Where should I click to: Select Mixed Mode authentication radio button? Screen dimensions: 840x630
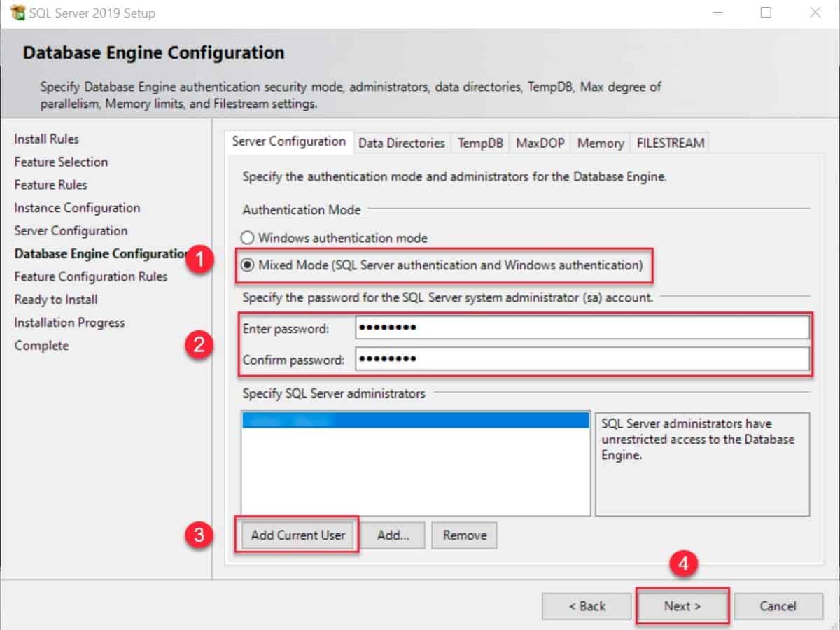point(247,265)
